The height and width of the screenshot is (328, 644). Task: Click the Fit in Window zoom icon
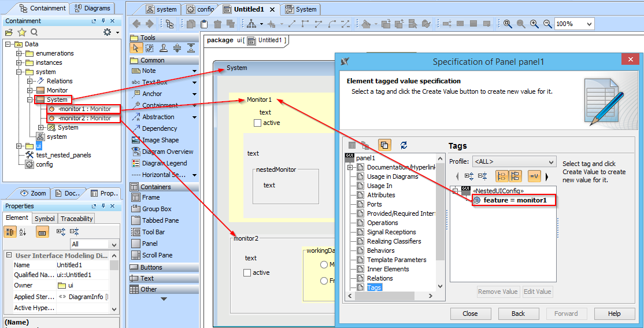(x=508, y=24)
